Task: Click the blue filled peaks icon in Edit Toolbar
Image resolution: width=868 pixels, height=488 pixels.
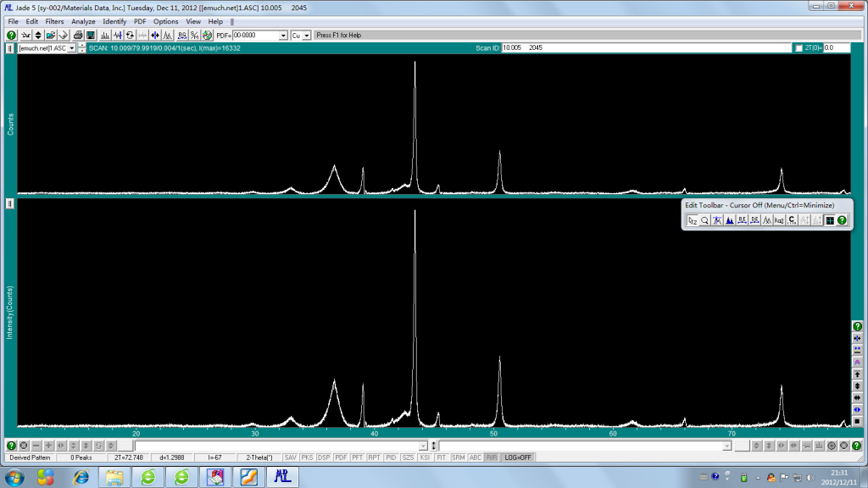Action: (730, 220)
